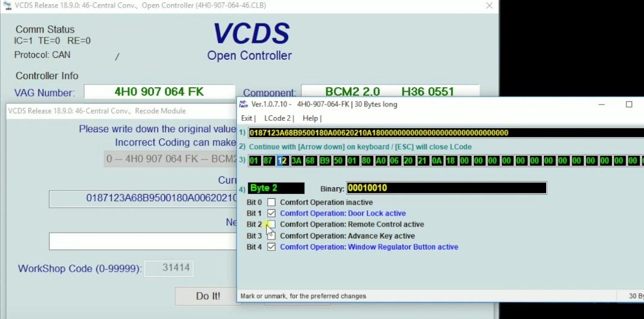Open the Exit menu in LCode

pos(248,118)
